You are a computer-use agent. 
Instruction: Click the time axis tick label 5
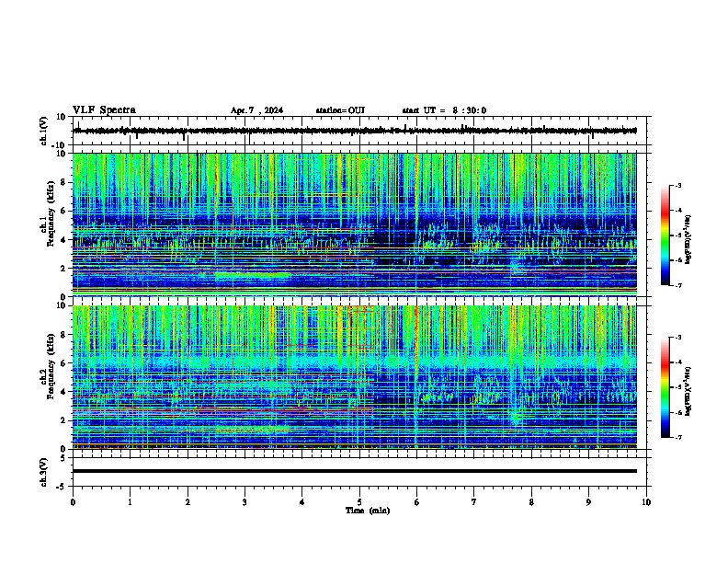coord(359,502)
